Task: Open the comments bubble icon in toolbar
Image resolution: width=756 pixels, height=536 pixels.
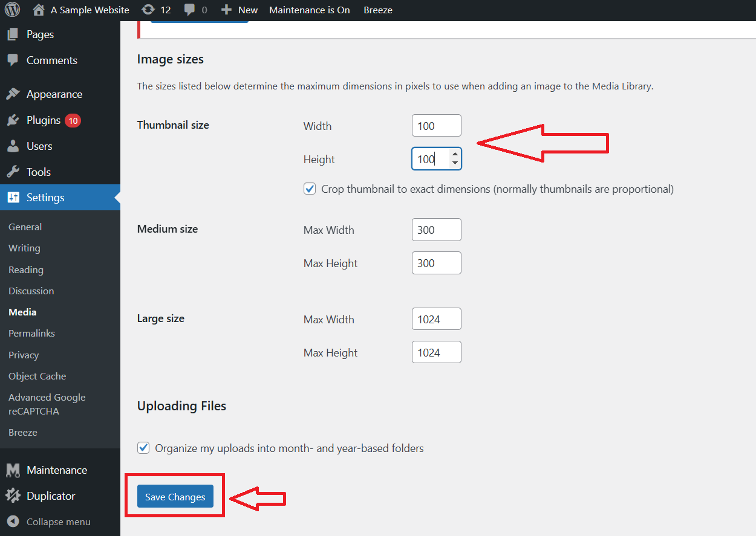Action: [x=190, y=10]
